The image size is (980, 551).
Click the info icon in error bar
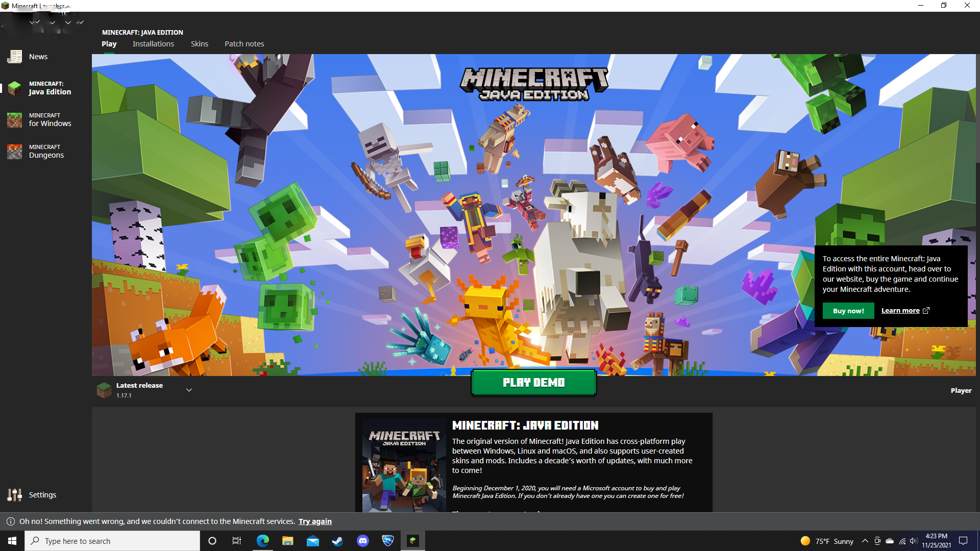coord(10,521)
